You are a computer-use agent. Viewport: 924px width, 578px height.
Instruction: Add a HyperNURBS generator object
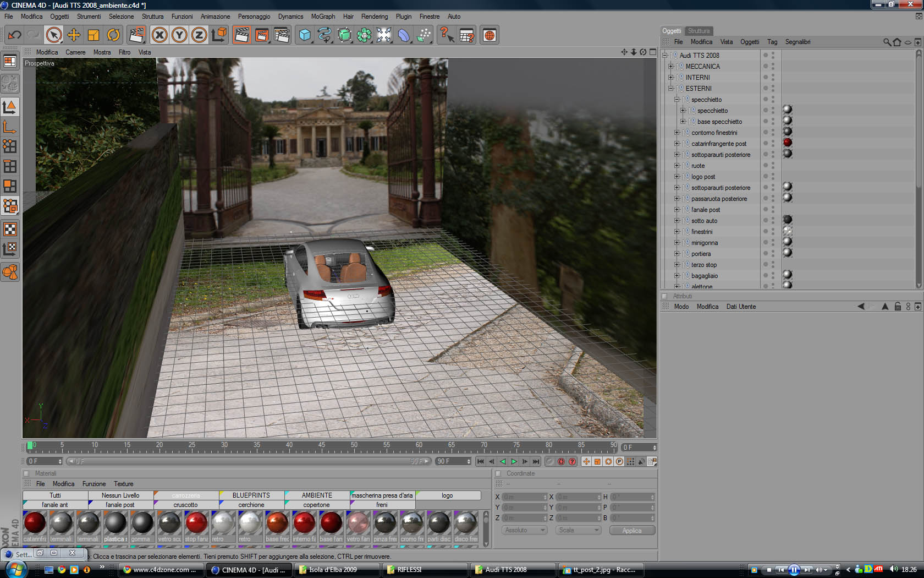344,35
